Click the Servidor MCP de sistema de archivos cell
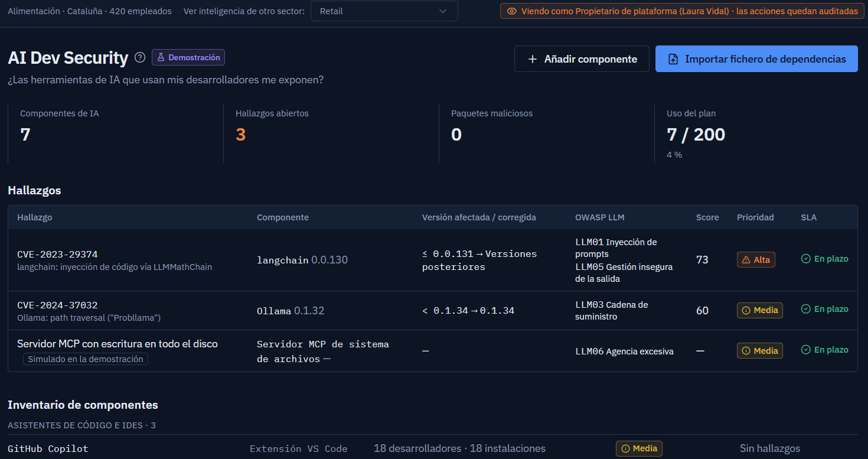The height and width of the screenshot is (459, 868). click(x=323, y=351)
